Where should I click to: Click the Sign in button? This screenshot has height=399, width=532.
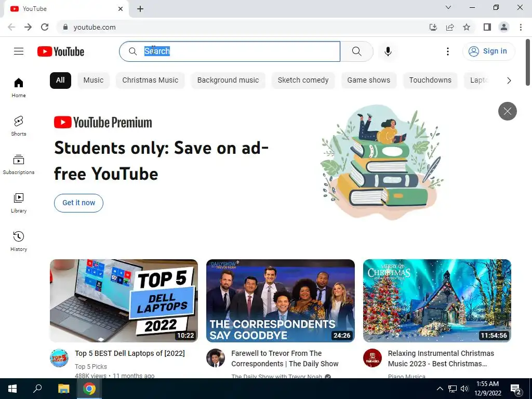point(488,51)
